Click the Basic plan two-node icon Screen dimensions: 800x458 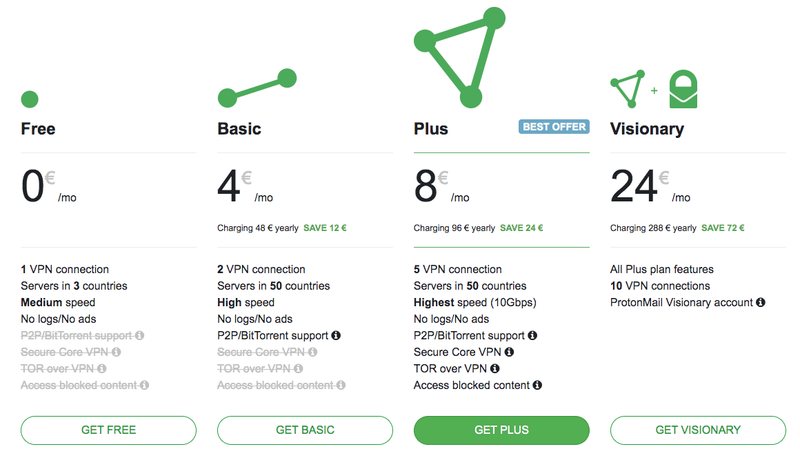point(257,88)
